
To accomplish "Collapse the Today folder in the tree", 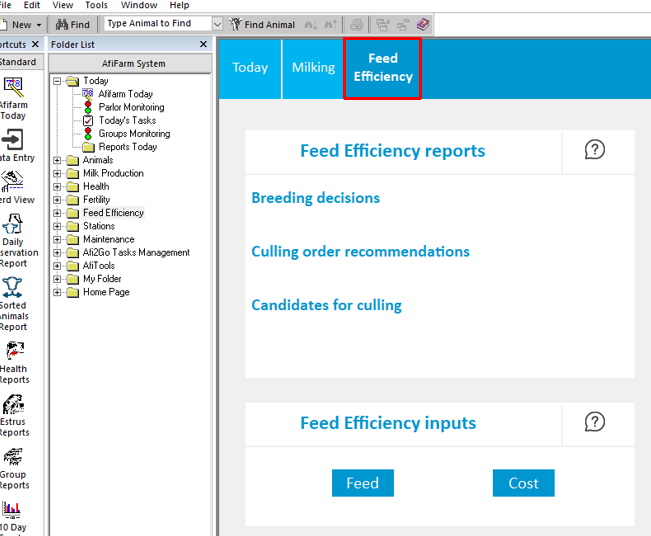I will 58,81.
